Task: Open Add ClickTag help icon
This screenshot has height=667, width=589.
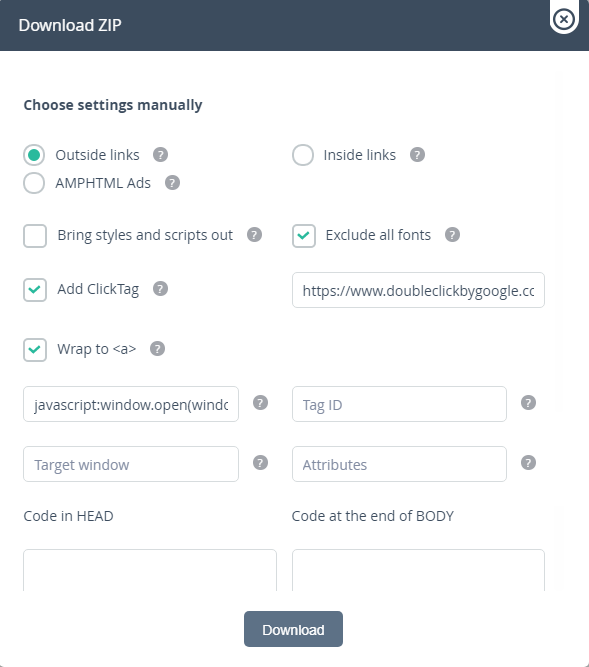Action: [160, 288]
